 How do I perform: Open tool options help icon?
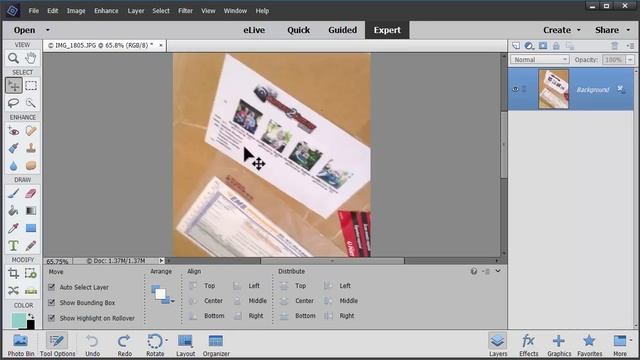(x=473, y=271)
